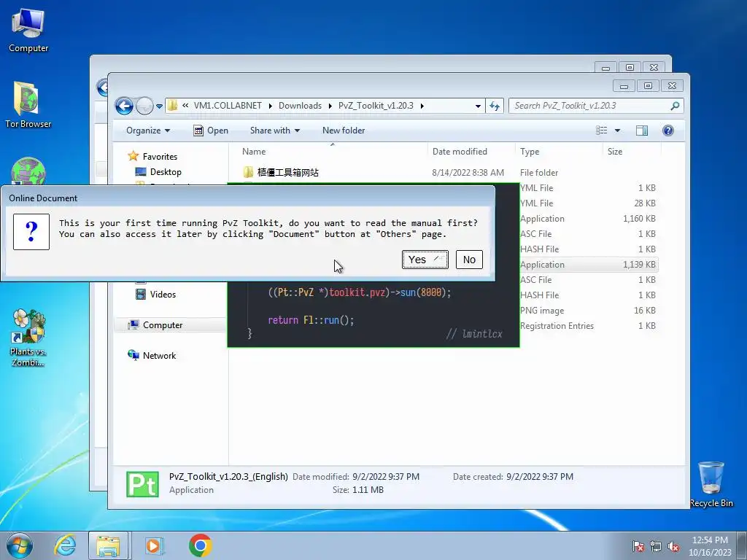Image resolution: width=747 pixels, height=560 pixels.
Task: Click File Explorer taskbar button
Action: [108, 545]
